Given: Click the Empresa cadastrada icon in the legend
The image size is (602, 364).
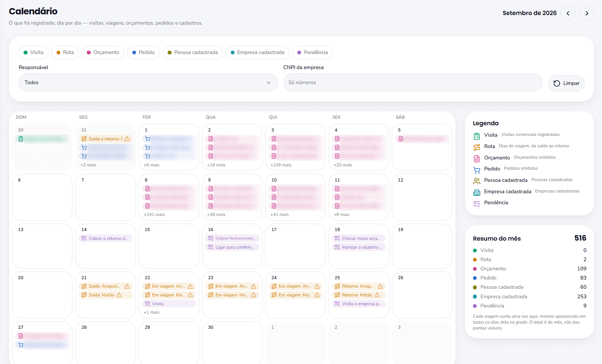Looking at the screenshot, I should [x=477, y=192].
